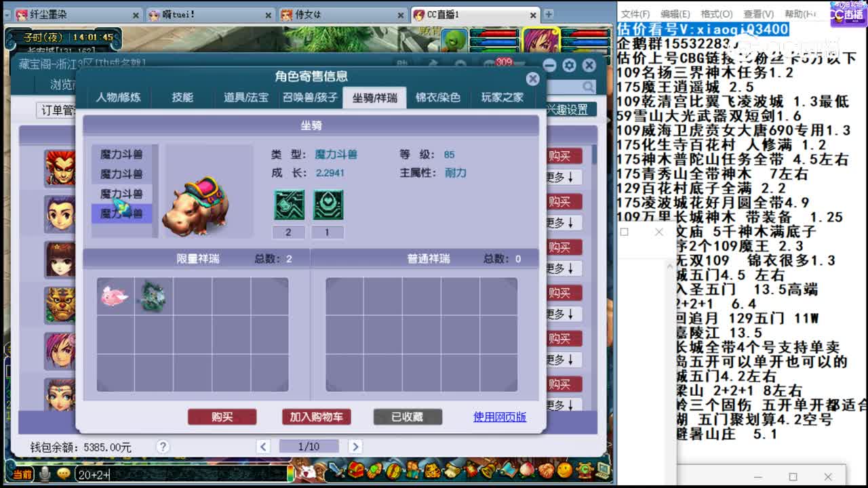The image size is (868, 488).
Task: Select the dark green auspicious item
Action: point(152,296)
